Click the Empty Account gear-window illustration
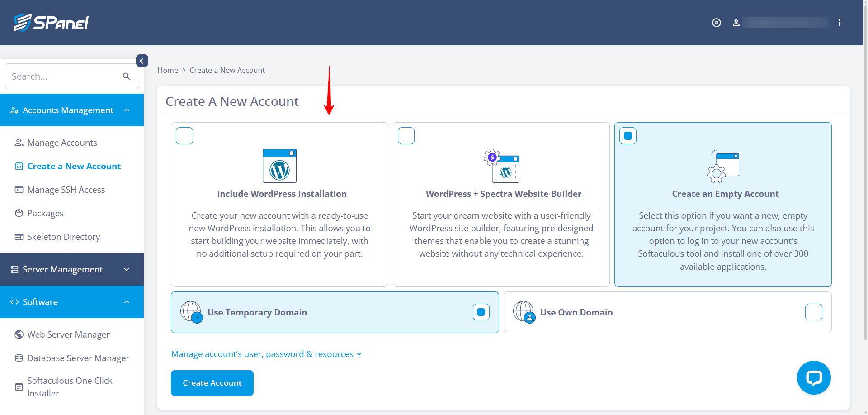 [723, 166]
